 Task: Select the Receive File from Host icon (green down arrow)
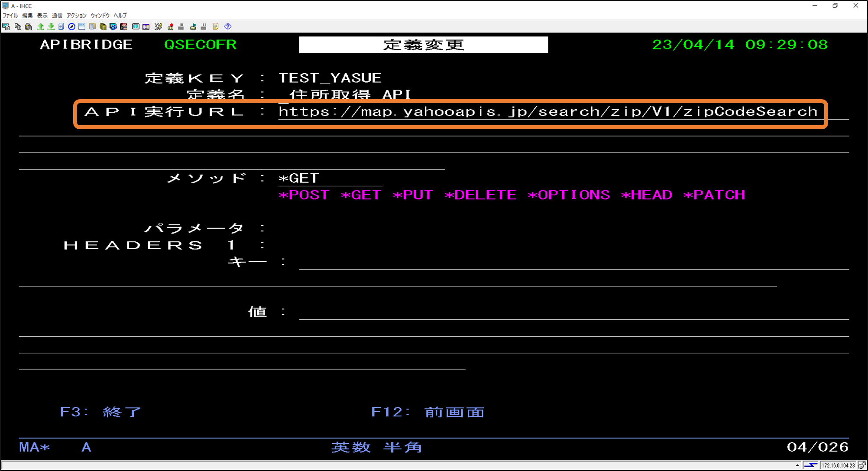[x=50, y=26]
